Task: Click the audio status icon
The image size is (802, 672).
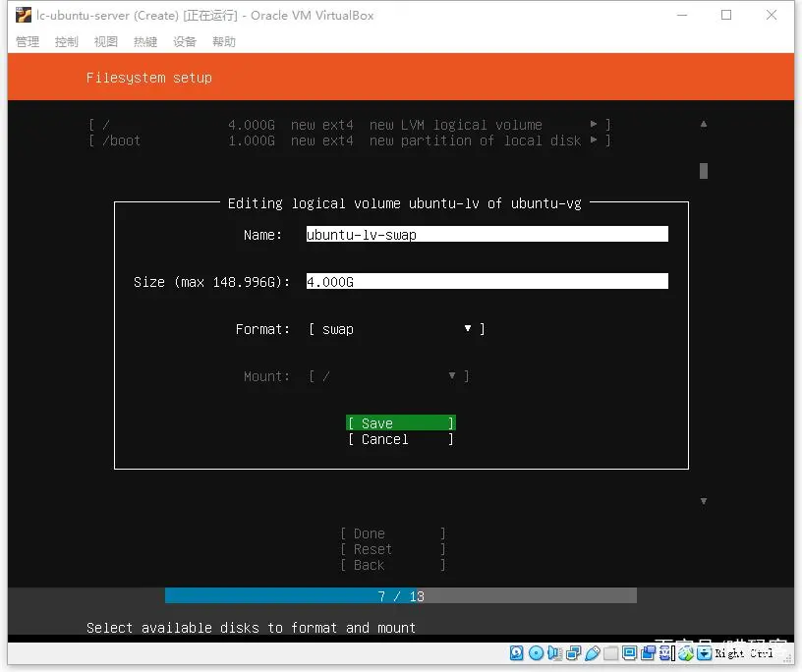Action: pos(555,653)
